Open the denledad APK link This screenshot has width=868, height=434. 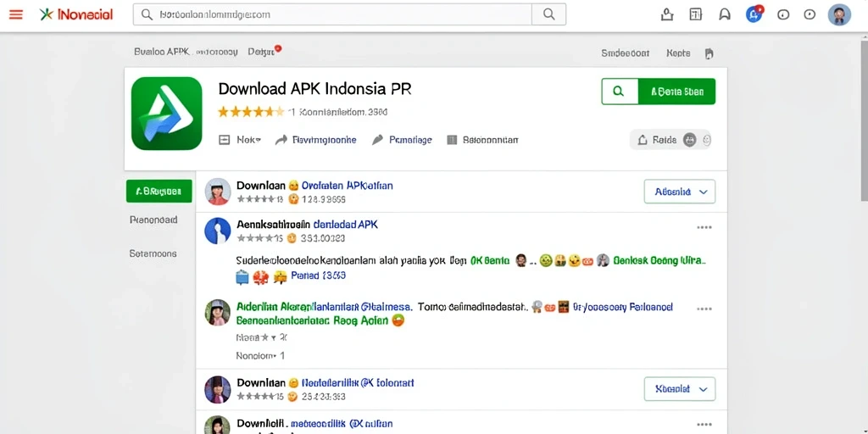coord(346,225)
